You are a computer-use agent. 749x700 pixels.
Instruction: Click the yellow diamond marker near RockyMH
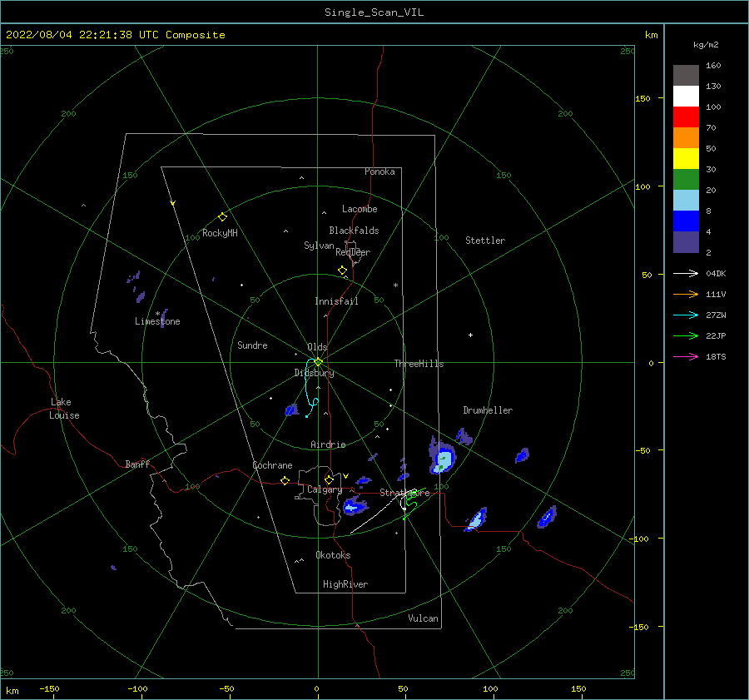click(x=222, y=217)
